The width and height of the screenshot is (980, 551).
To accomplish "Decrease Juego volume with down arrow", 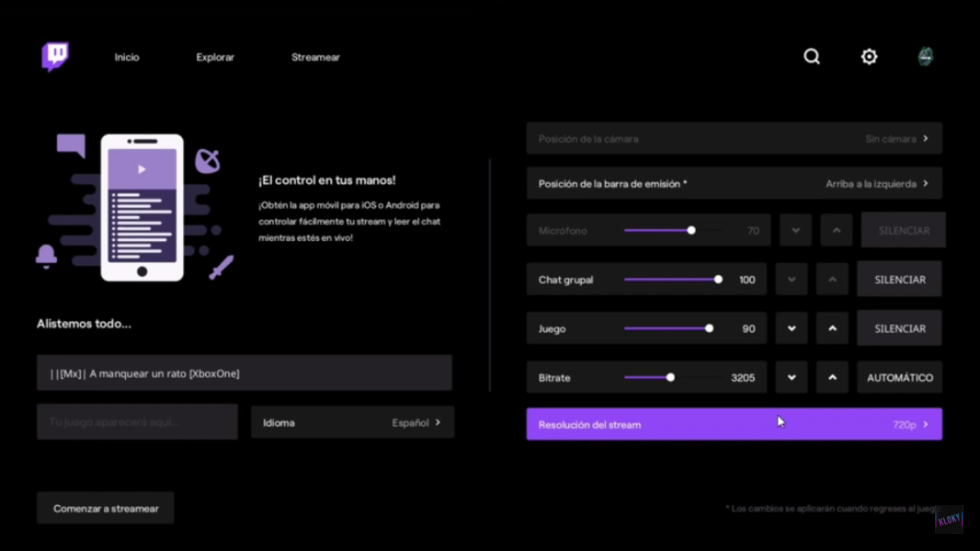I will (791, 329).
